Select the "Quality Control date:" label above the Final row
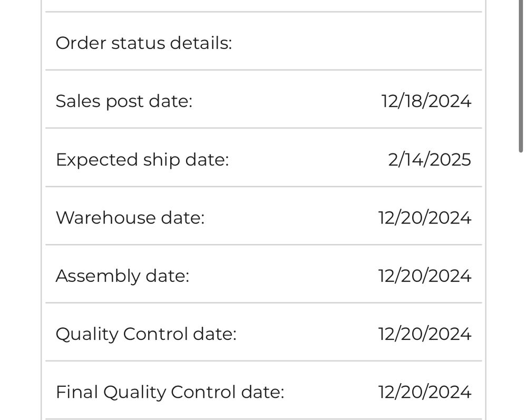Image resolution: width=527 pixels, height=420 pixels. [146, 334]
